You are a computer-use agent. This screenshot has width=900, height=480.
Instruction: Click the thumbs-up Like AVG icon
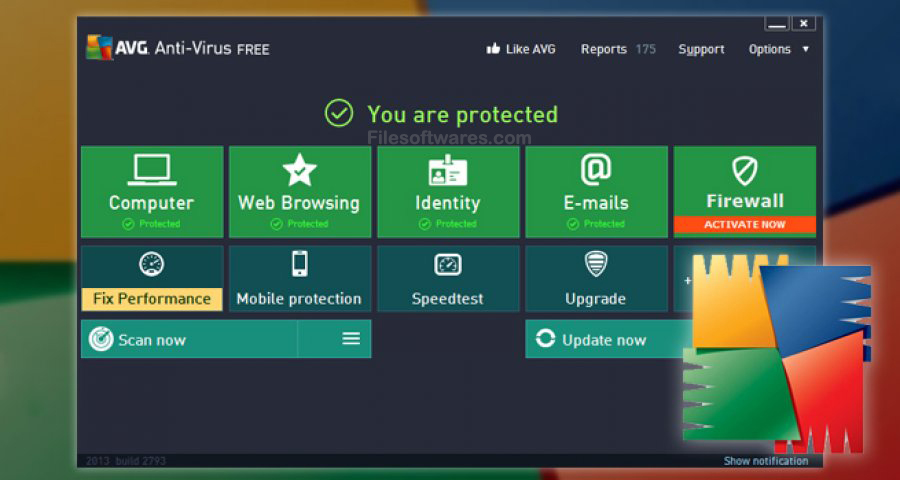pos(493,49)
